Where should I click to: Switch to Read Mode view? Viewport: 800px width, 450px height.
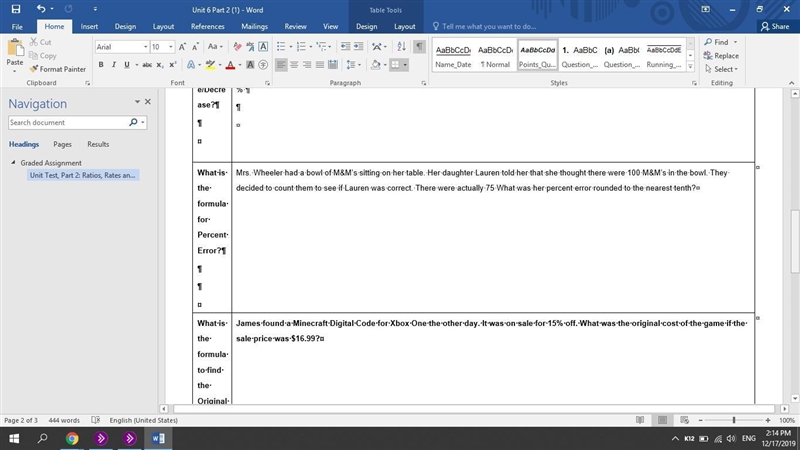(x=640, y=420)
